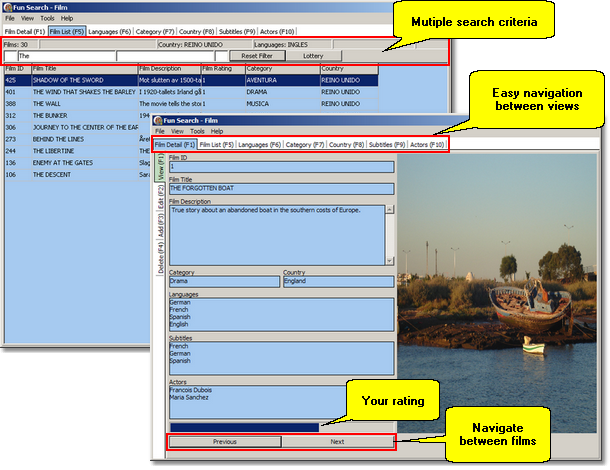Select Category (F7) tab in back window

(155, 32)
